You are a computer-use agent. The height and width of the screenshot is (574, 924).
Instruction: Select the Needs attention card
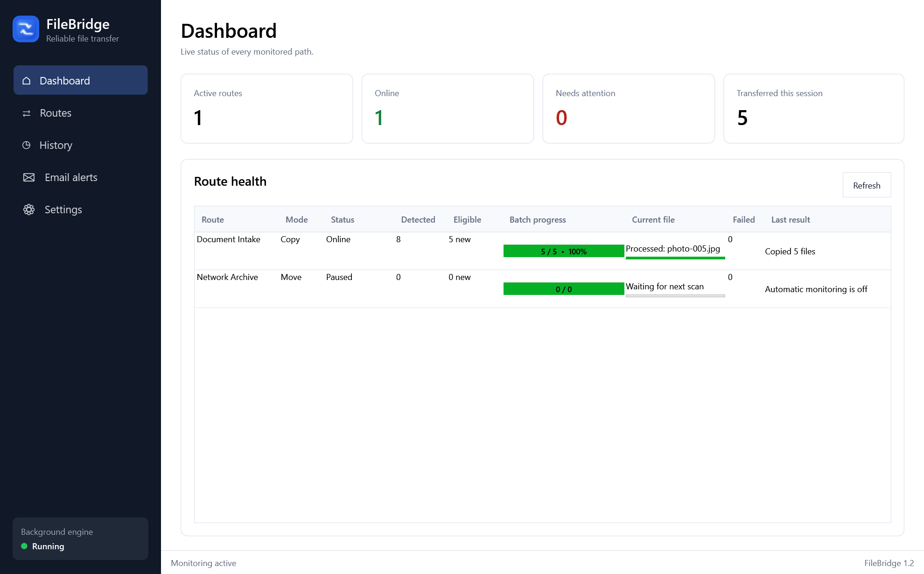pyautogui.click(x=629, y=109)
